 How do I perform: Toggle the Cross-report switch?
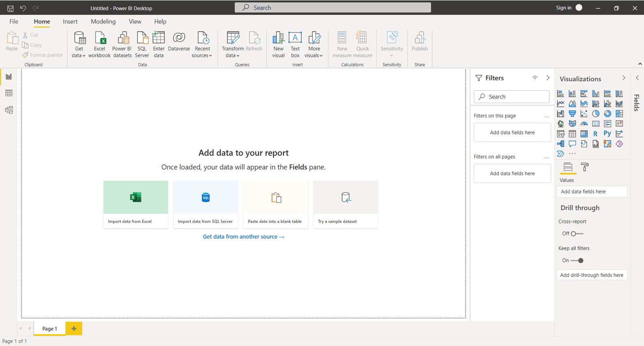(x=577, y=234)
